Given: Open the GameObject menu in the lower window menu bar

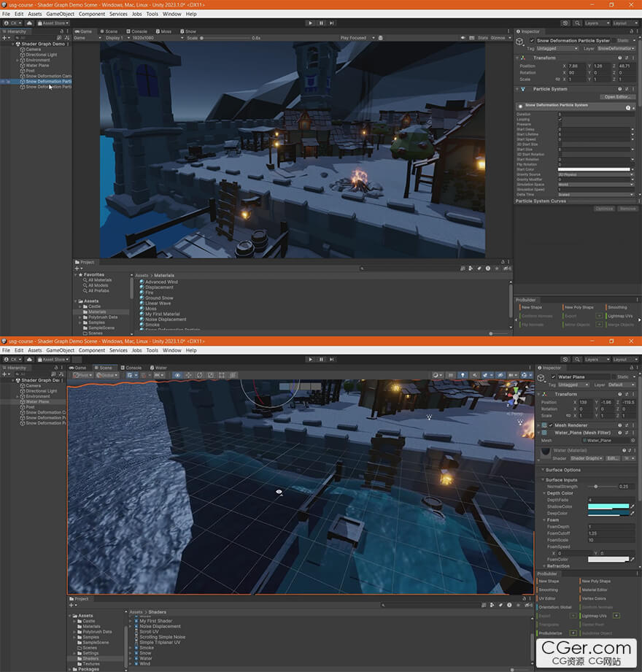Looking at the screenshot, I should tap(61, 350).
